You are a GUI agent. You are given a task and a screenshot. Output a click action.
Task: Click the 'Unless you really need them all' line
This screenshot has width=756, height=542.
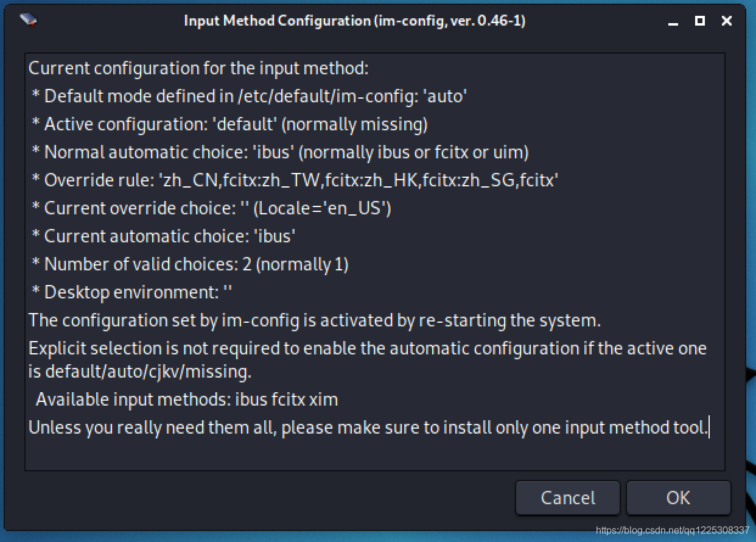coord(368,428)
